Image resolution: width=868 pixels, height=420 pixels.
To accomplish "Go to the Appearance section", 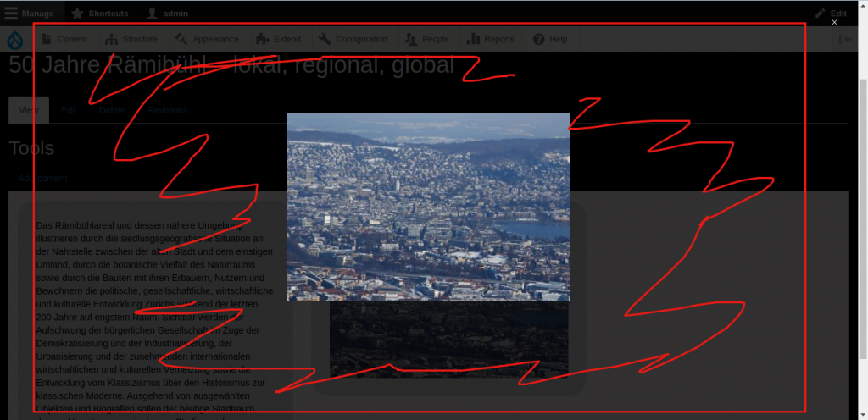I will coord(207,40).
